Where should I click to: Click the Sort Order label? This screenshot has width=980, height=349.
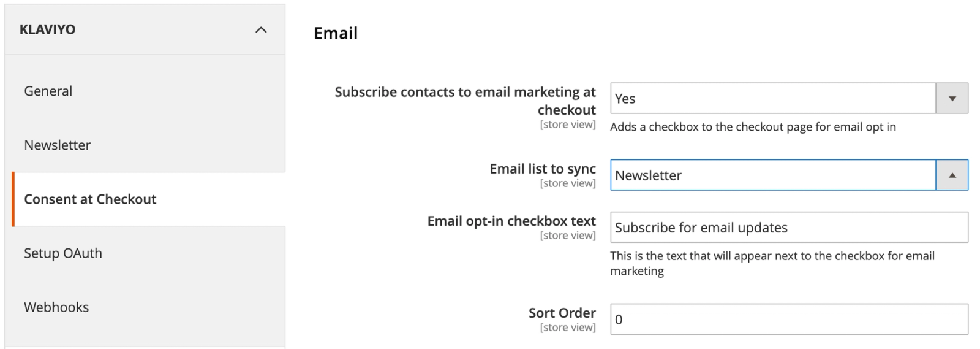(x=562, y=313)
